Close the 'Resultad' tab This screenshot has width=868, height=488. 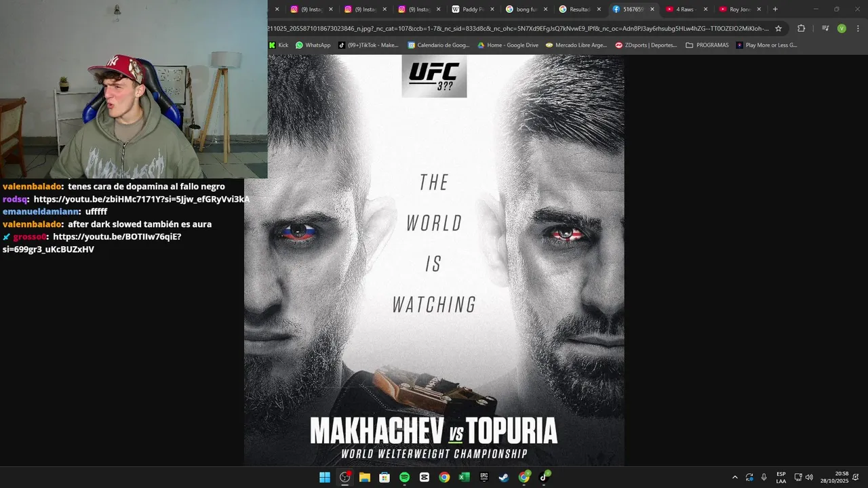tap(599, 9)
